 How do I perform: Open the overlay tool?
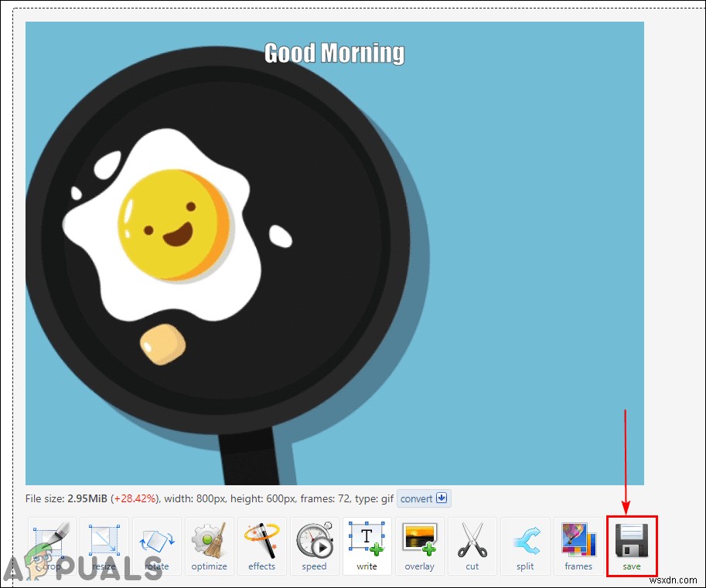[x=419, y=546]
